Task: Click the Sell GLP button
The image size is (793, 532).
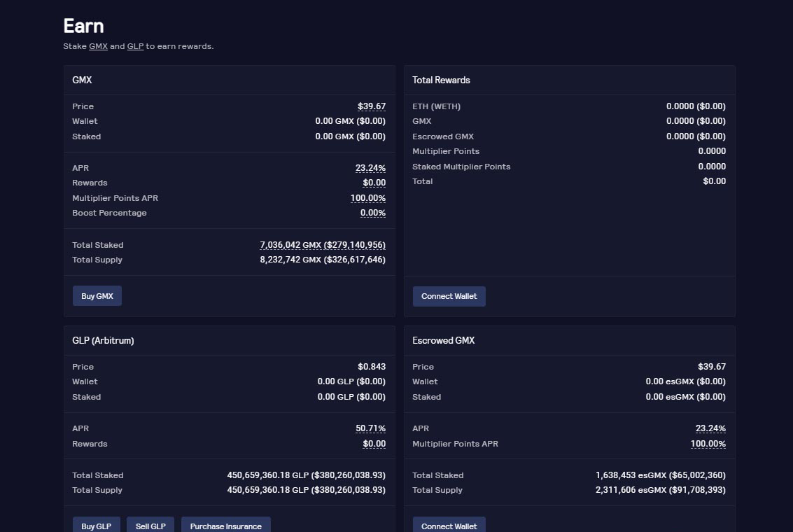Action: pos(150,526)
